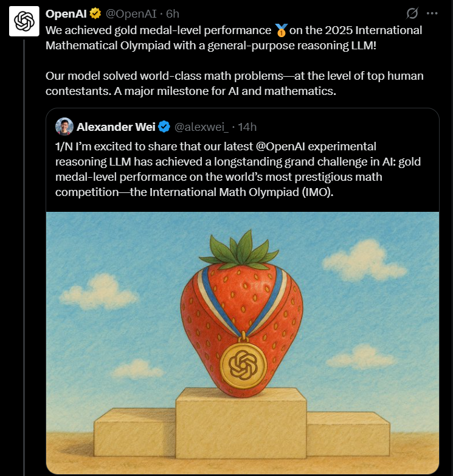Click the Grok icon on OpenAI's tweet
Screen dimensions: 453x476
click(x=412, y=13)
